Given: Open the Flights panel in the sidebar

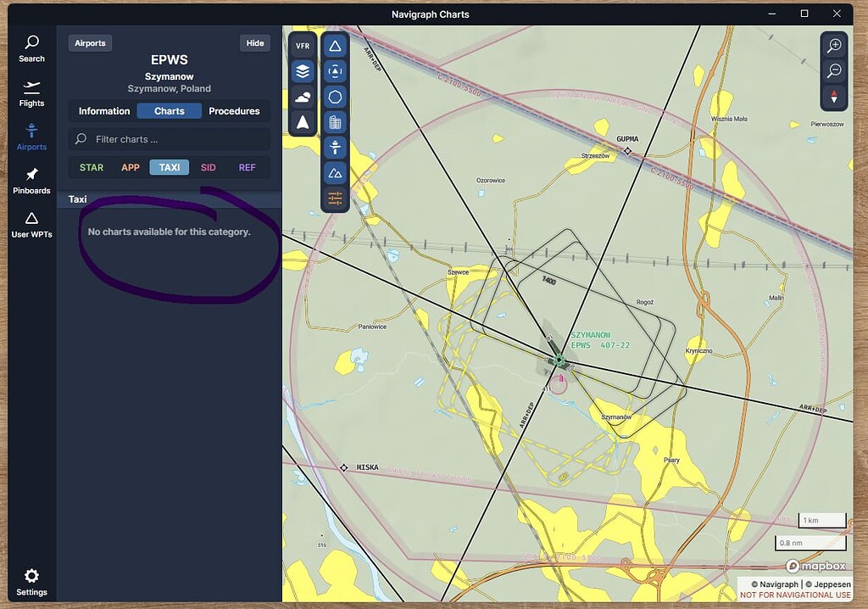Looking at the screenshot, I should click(x=31, y=95).
